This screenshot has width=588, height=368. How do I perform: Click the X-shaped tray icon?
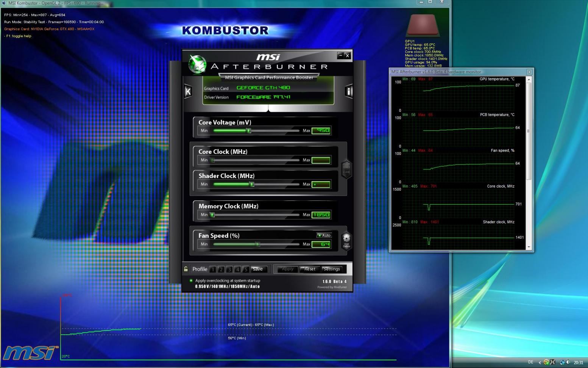552,362
